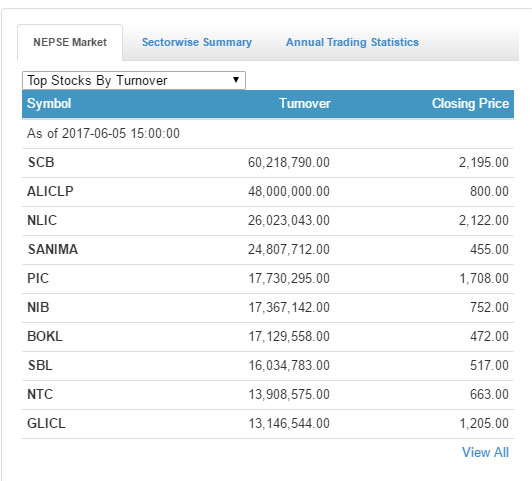
Task: Click the As of 2017-06-05 15:00:00 timestamp
Action: click(103, 133)
